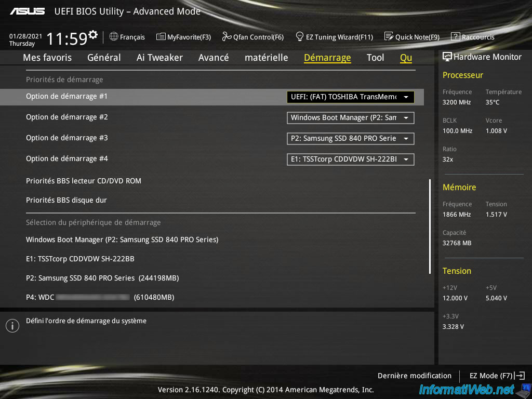This screenshot has height=399, width=532.
Task: Click the 1866 MHz memory frequency value
Action: (456, 215)
